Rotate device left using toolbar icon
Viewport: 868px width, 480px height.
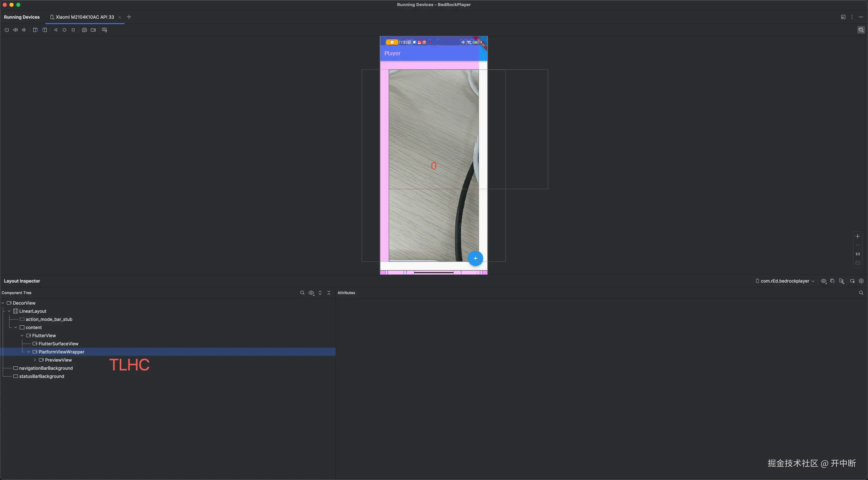click(x=35, y=30)
